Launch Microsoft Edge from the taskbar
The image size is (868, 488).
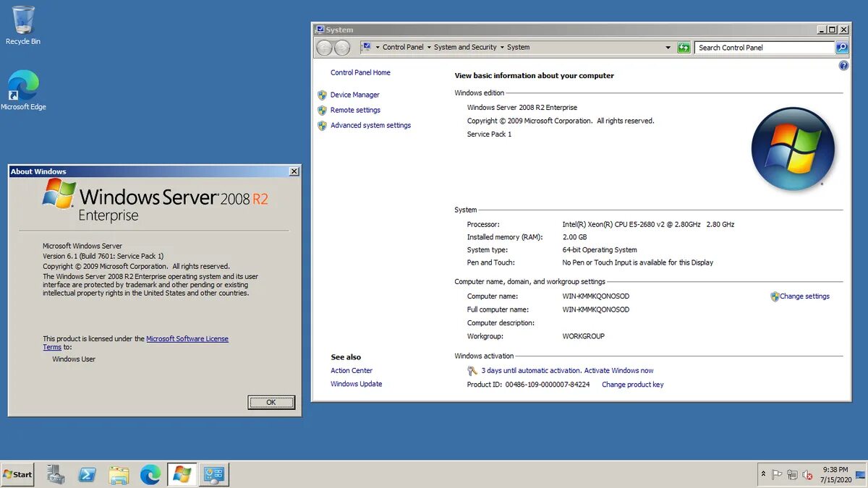coord(150,474)
